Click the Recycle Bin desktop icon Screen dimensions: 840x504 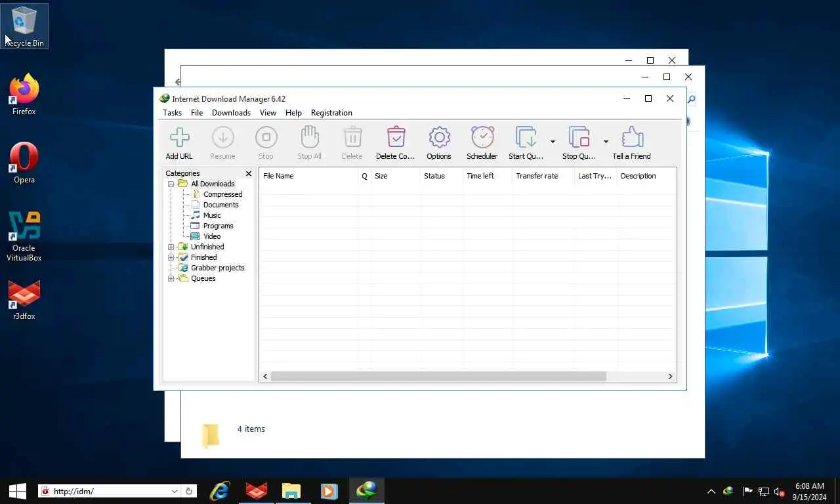point(24,26)
